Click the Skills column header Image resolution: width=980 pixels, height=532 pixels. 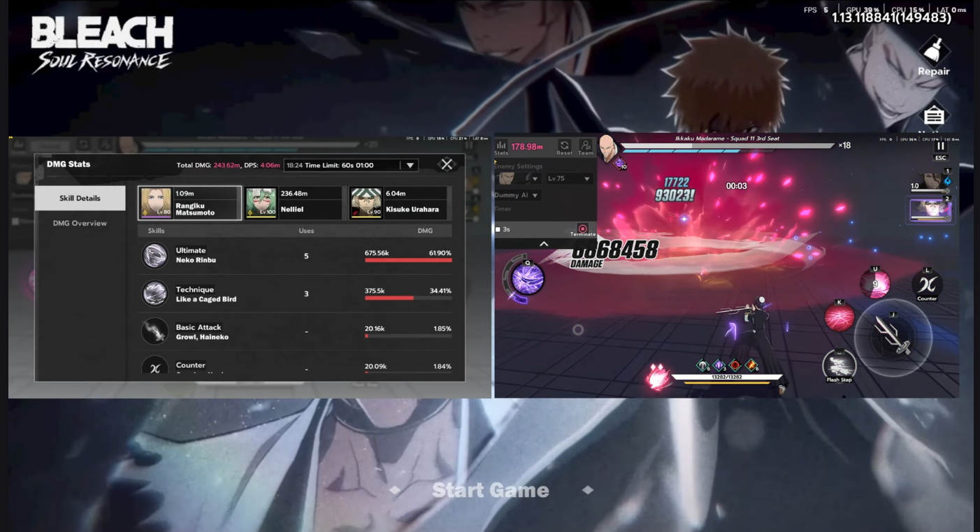pyautogui.click(x=157, y=231)
